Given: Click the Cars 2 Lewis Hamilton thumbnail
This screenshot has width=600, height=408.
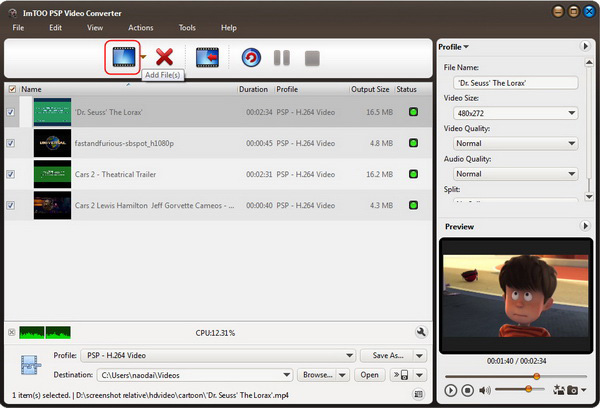Looking at the screenshot, I should coord(52,205).
